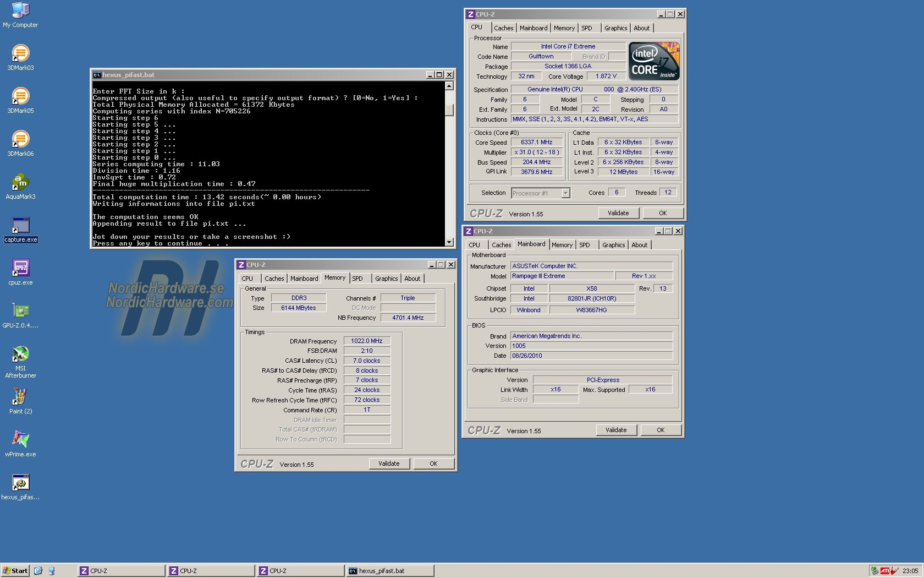Open the GPU-Z desktop icon
Screen dimensions: 924x578
[20, 311]
